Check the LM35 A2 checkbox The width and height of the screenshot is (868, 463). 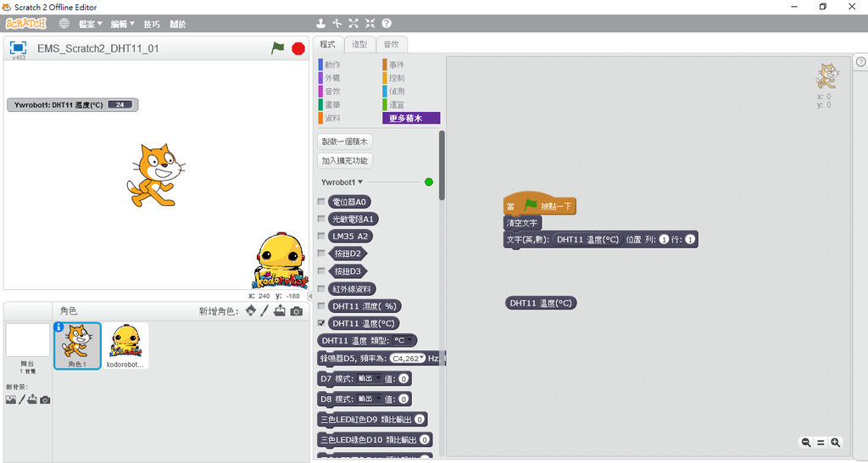pos(320,237)
